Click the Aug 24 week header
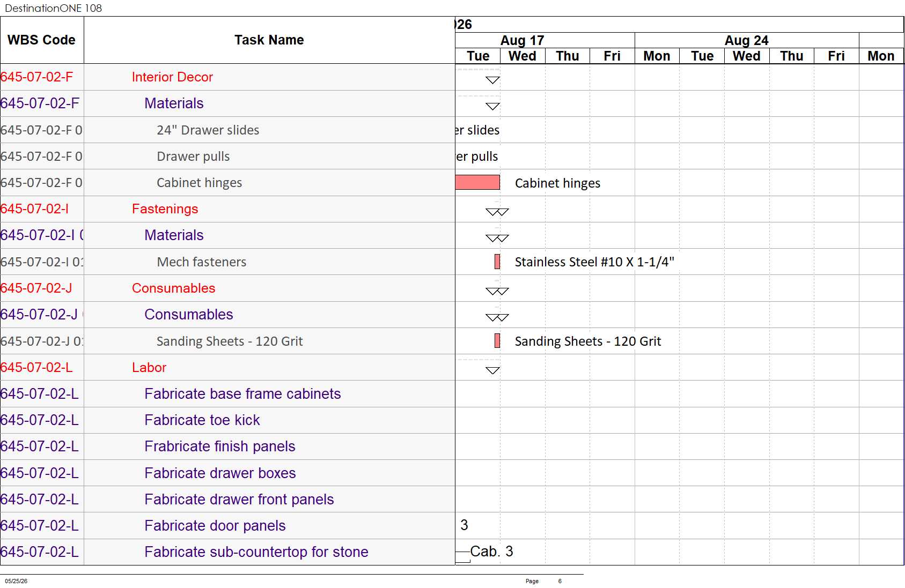 tap(747, 41)
